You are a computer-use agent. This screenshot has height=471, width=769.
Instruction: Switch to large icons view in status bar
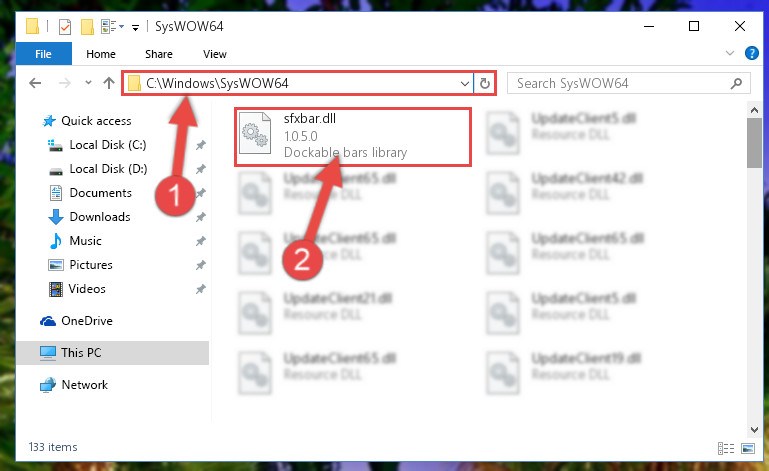point(748,448)
